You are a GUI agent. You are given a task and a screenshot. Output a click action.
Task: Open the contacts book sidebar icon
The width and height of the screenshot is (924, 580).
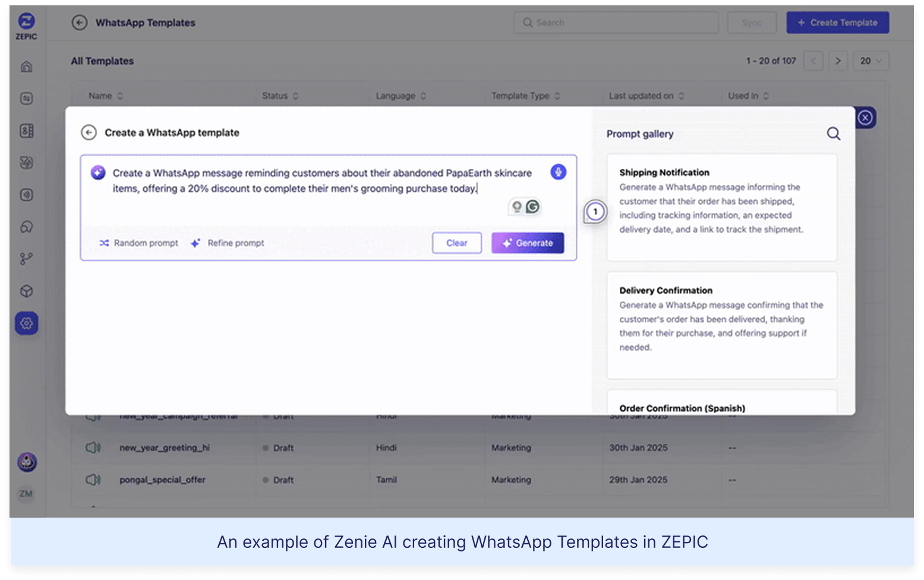click(27, 131)
